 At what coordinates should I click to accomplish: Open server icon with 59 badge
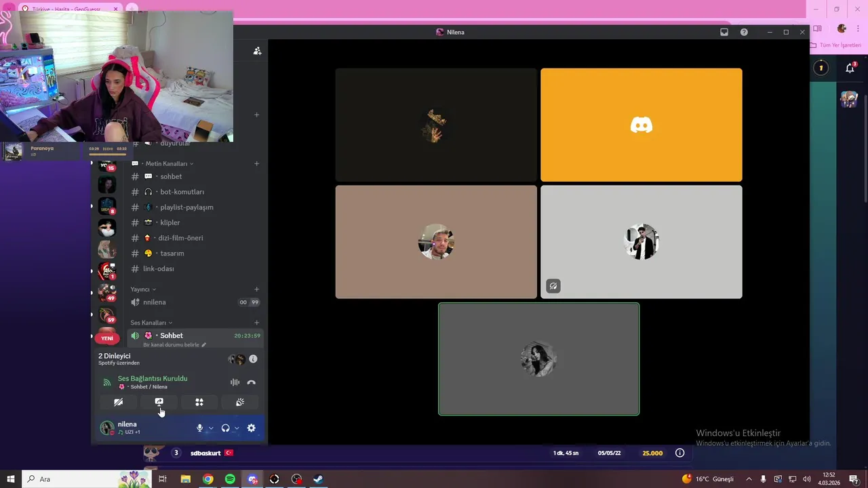[107, 314]
